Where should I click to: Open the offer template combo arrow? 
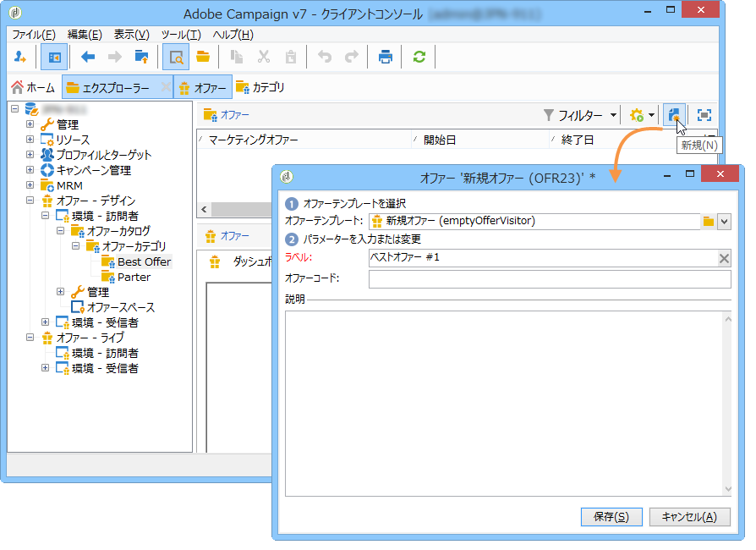coord(724,222)
